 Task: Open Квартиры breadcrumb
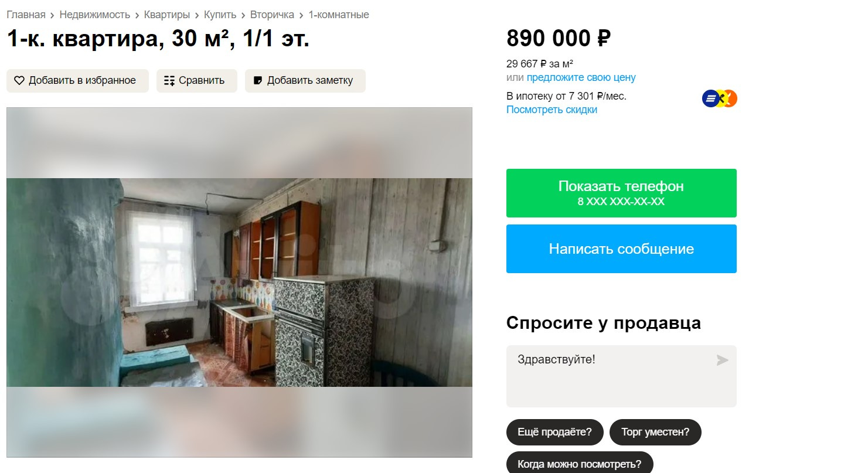[x=167, y=15]
